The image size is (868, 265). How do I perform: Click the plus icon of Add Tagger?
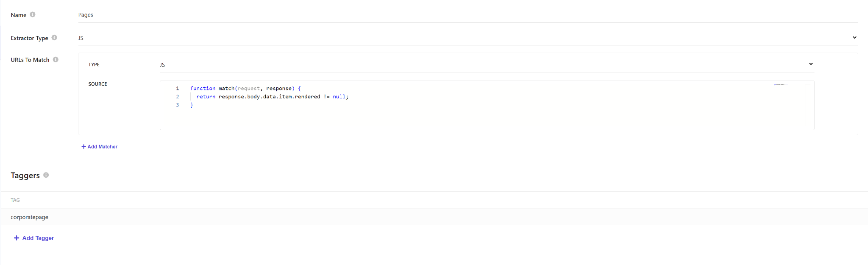[17, 238]
